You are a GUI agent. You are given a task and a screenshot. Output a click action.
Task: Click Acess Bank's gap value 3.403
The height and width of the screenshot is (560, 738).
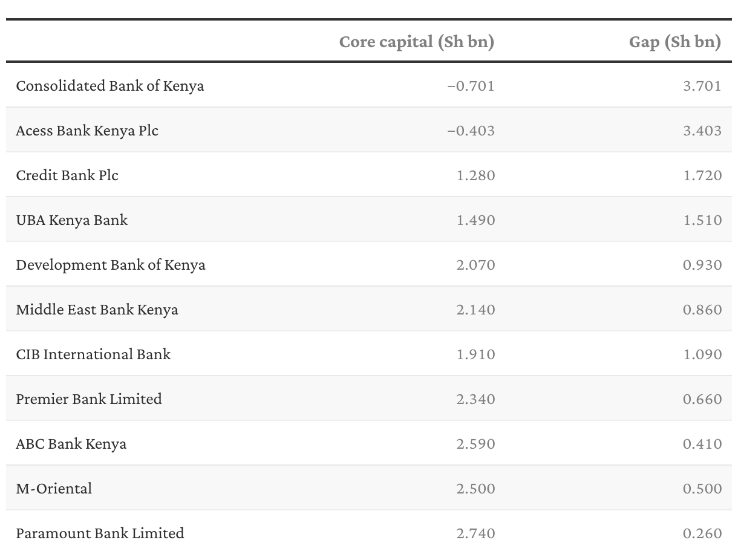pos(702,131)
